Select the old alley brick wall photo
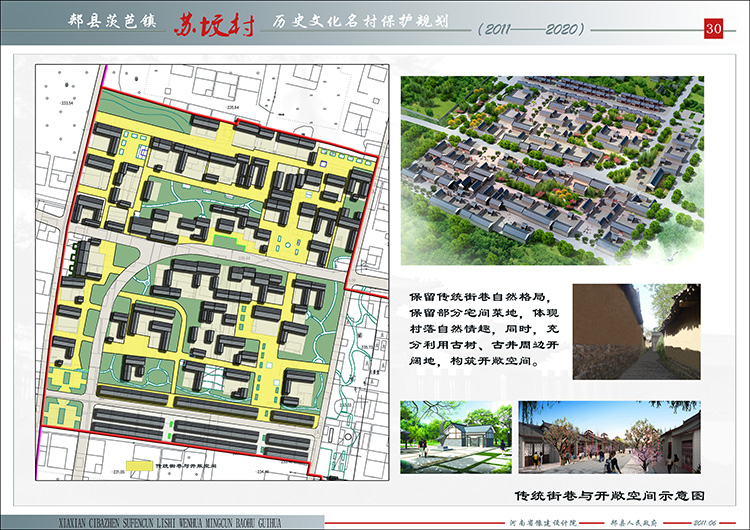The width and height of the screenshot is (750, 530). tap(635, 332)
